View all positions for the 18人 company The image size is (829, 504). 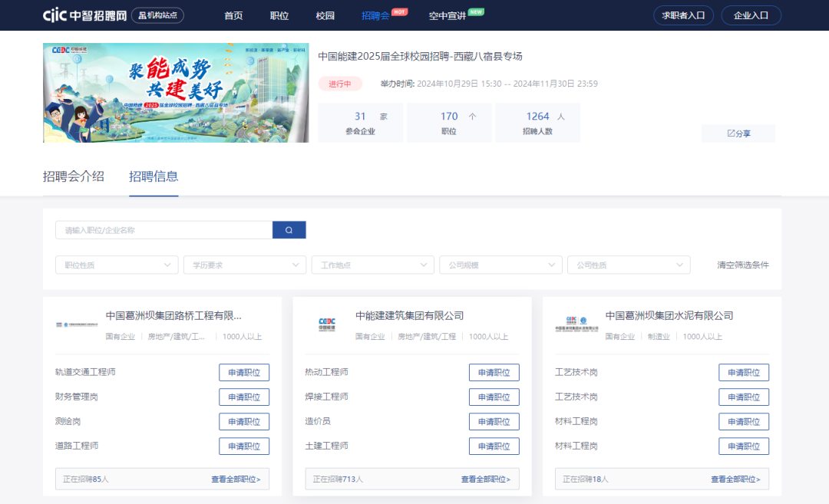735,479
